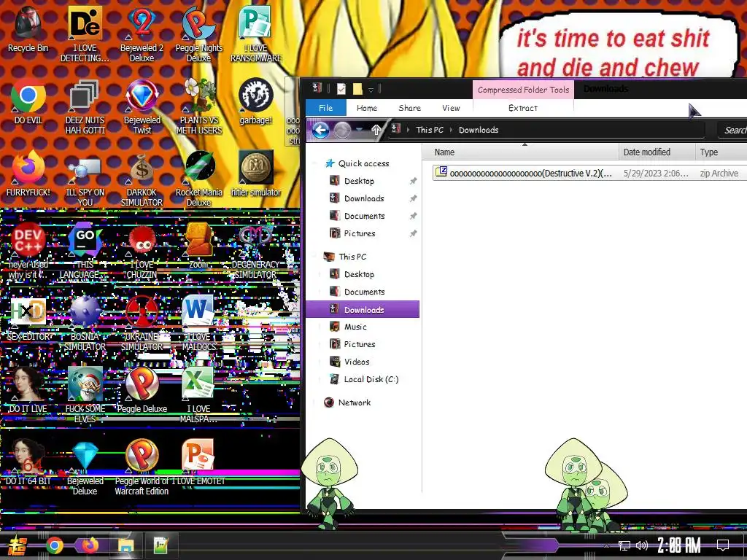Open the UKRAINE SIMULATOR radiation icon
The height and width of the screenshot is (560, 747).
click(142, 323)
